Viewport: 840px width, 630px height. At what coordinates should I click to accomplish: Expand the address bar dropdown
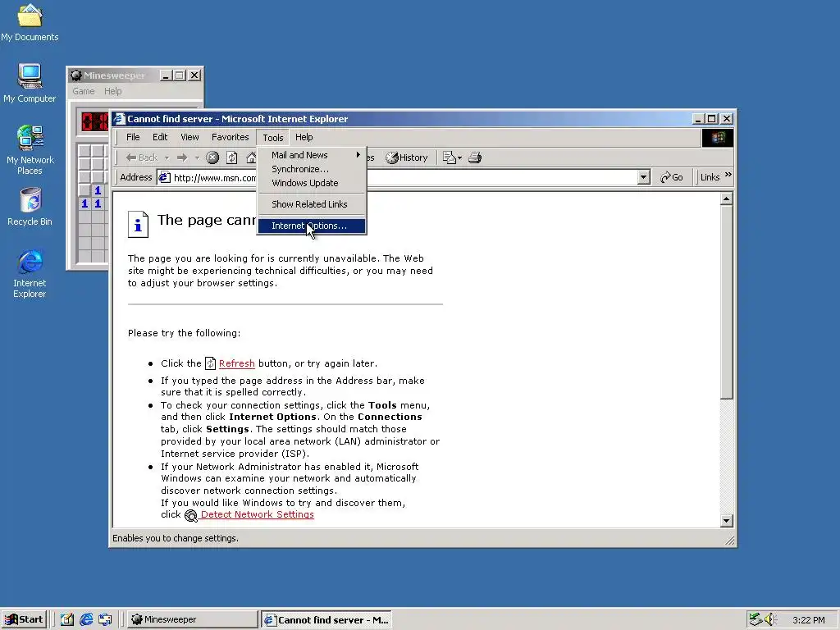[643, 177]
